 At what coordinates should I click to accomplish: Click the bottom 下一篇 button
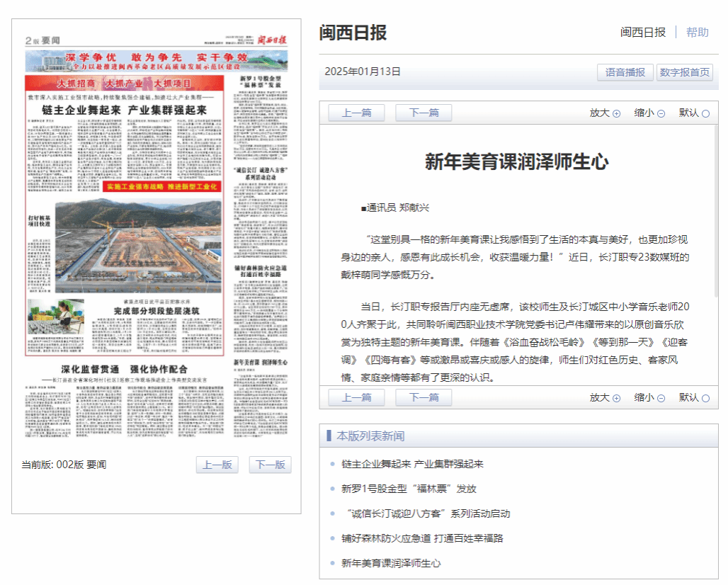click(424, 397)
